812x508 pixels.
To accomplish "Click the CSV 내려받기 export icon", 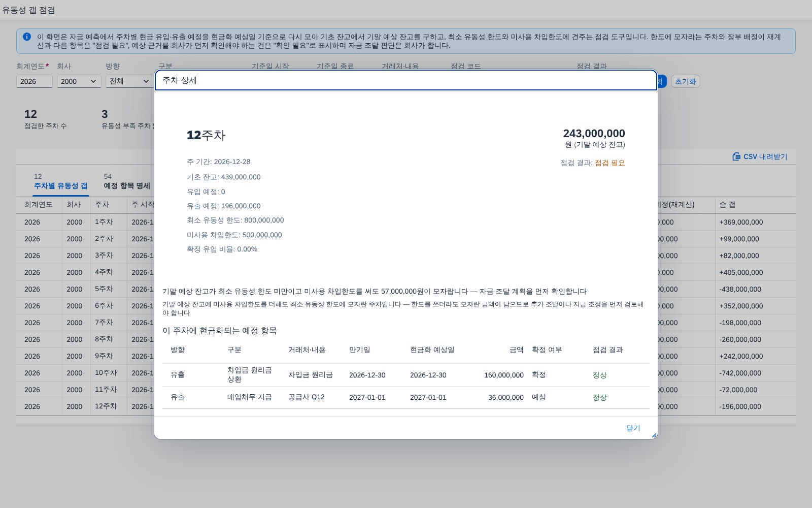I will click(736, 156).
